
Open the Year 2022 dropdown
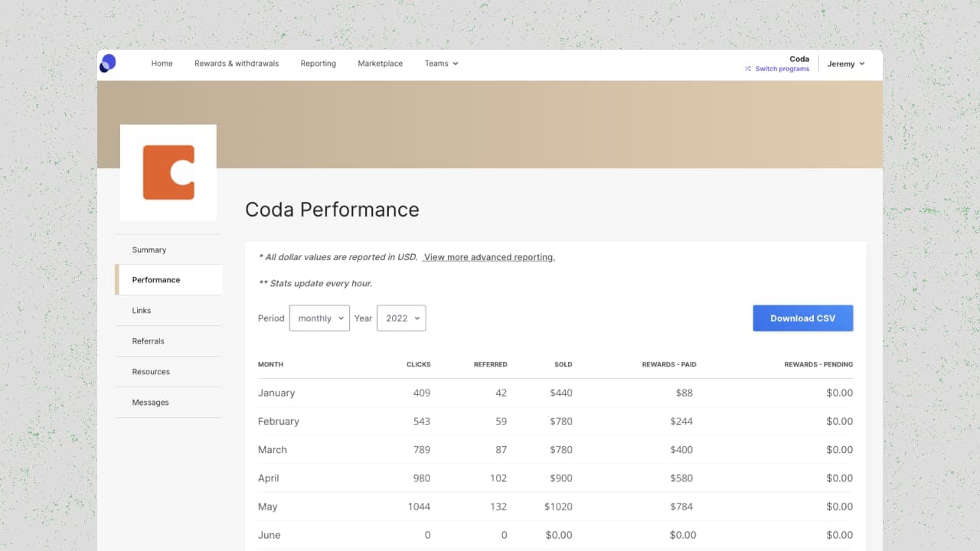[x=401, y=318]
